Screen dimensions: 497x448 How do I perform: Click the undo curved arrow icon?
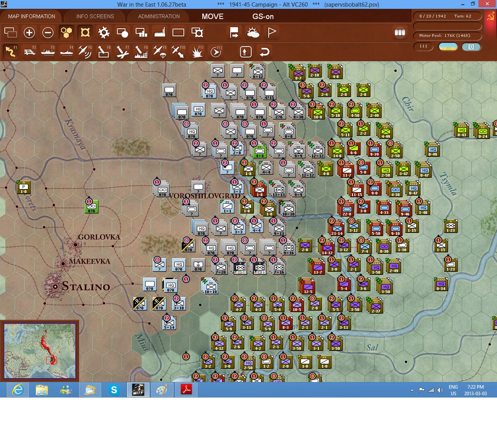point(264,52)
